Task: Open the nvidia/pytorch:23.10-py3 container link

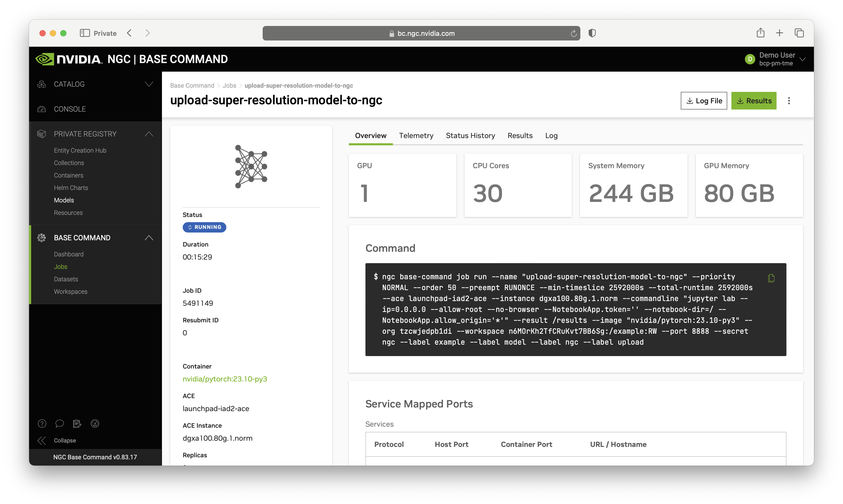Action: pyautogui.click(x=225, y=379)
